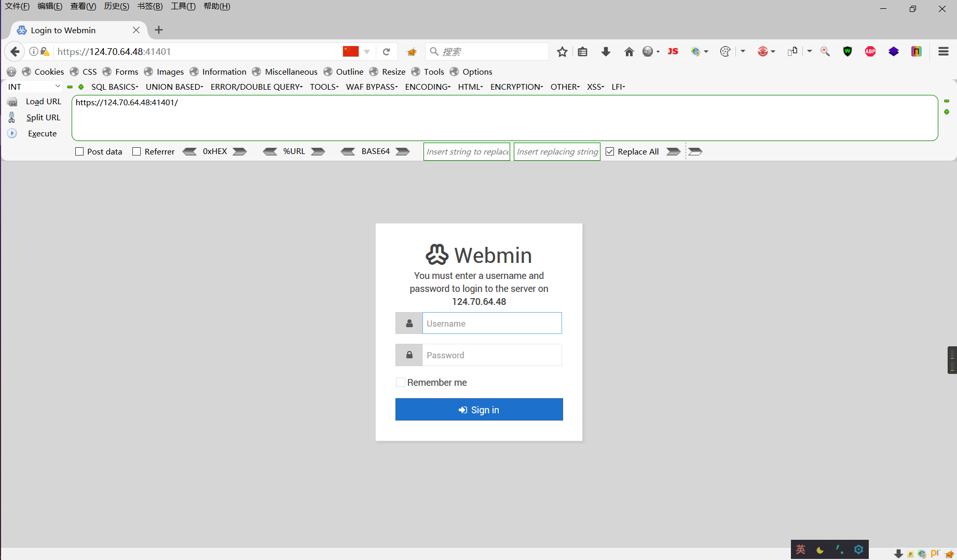Click the purple layered diamond extension icon
Screen dimensions: 957x560
(894, 51)
